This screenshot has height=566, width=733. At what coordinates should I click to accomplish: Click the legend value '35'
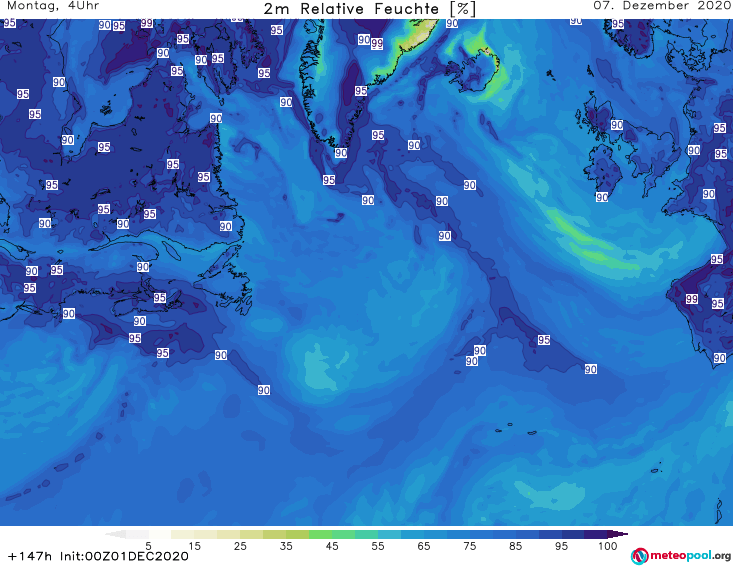[x=286, y=546]
